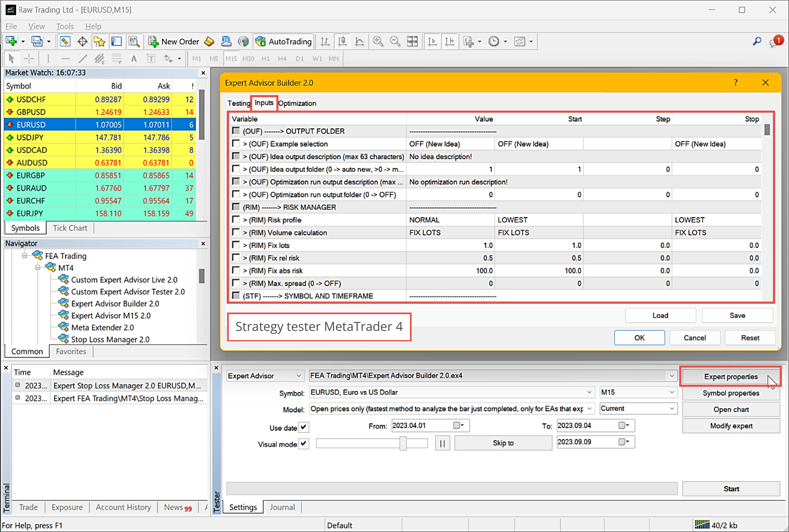
Task: Open the To date calendar dropdown
Action: [624, 426]
